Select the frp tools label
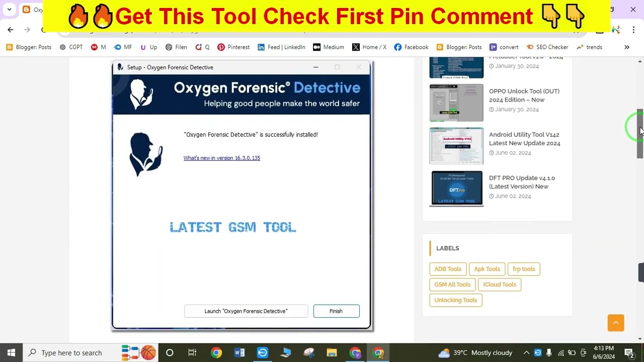644x362 pixels. point(524,268)
